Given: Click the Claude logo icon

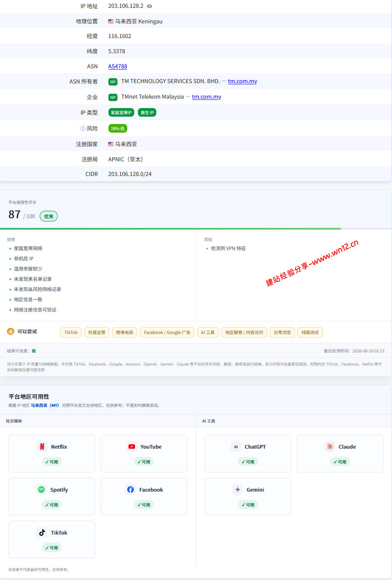Looking at the screenshot, I should pos(330,447).
